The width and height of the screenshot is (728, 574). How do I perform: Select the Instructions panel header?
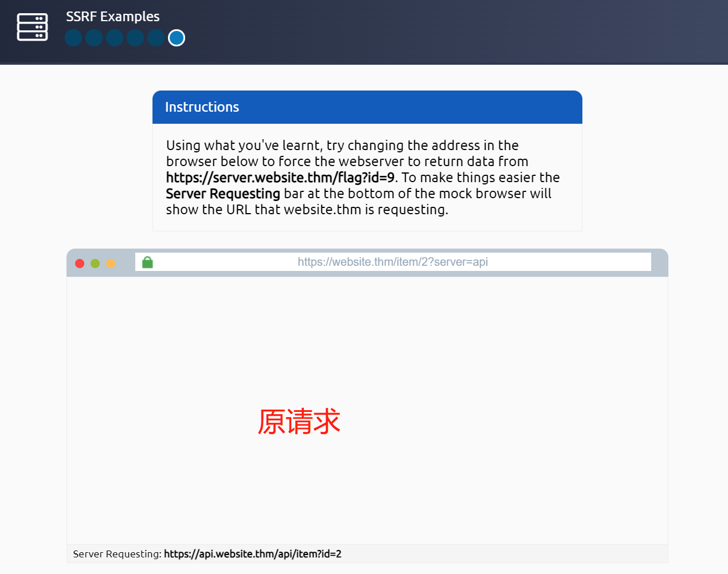pyautogui.click(x=367, y=107)
